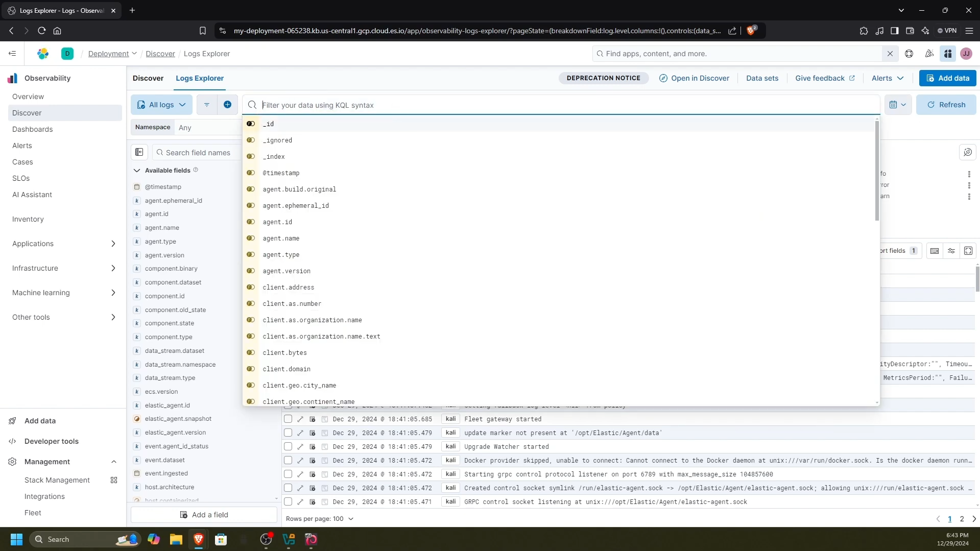Viewport: 980px width, 551px height.
Task: Open the date picker quick menu
Action: [x=898, y=105]
